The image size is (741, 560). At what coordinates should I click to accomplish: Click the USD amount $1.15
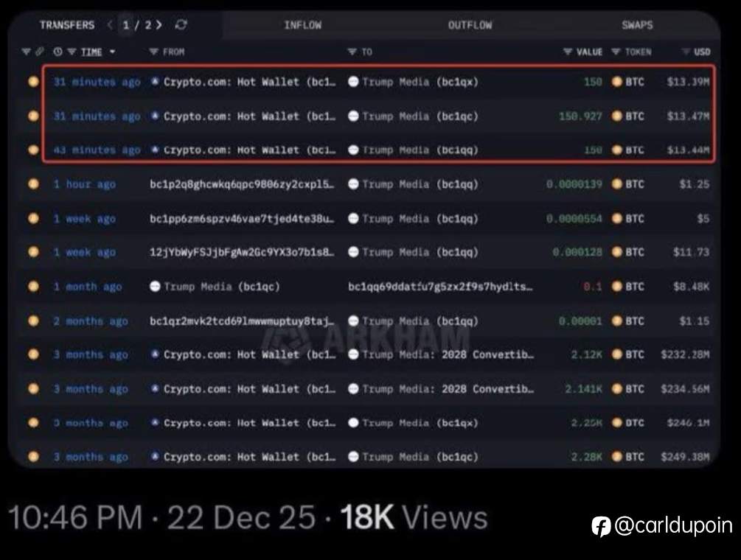tap(695, 321)
